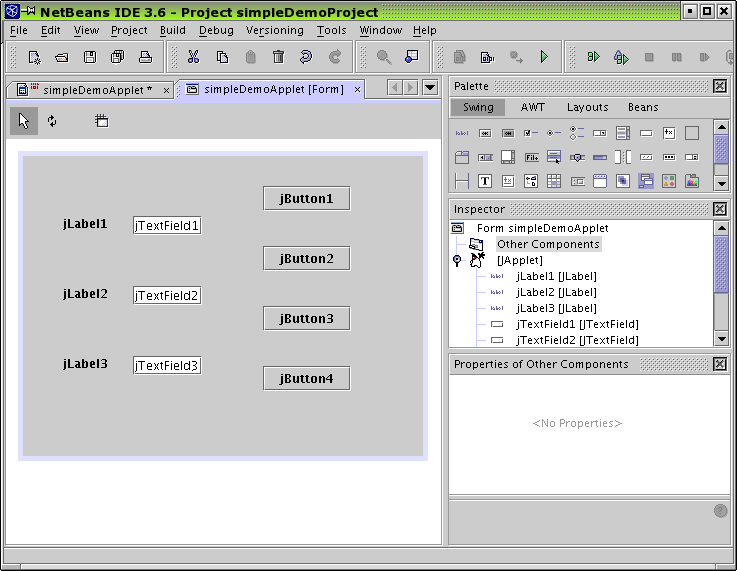Toggle the Swing palette category
This screenshot has width=737, height=571.
coord(477,107)
